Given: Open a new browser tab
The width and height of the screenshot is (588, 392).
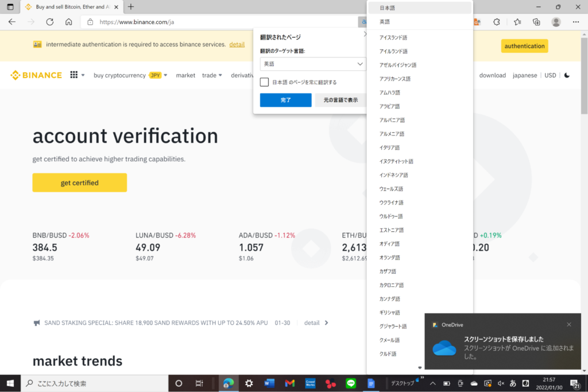Looking at the screenshot, I should 131,7.
